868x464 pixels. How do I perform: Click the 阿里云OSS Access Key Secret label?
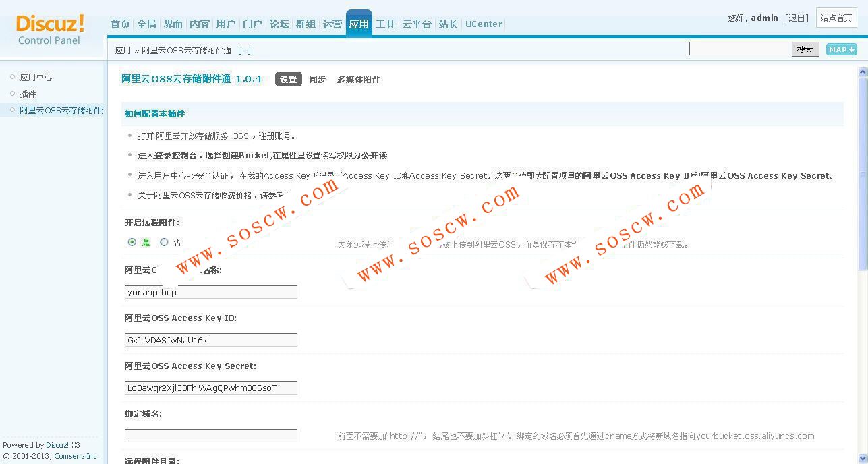point(190,366)
